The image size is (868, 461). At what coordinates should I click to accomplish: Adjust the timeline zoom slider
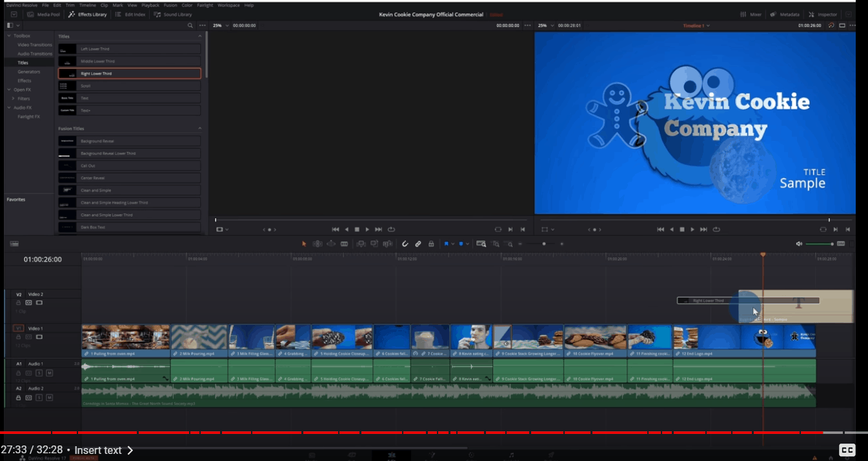543,244
